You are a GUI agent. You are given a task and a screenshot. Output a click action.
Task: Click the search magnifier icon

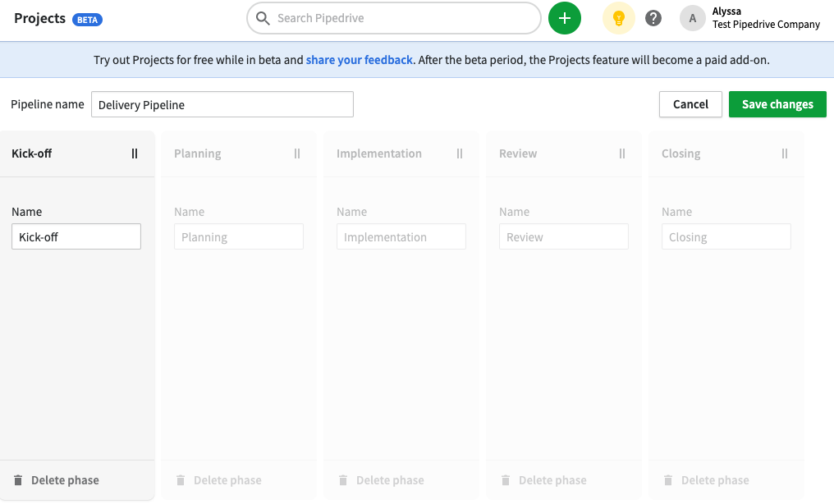pyautogui.click(x=262, y=18)
